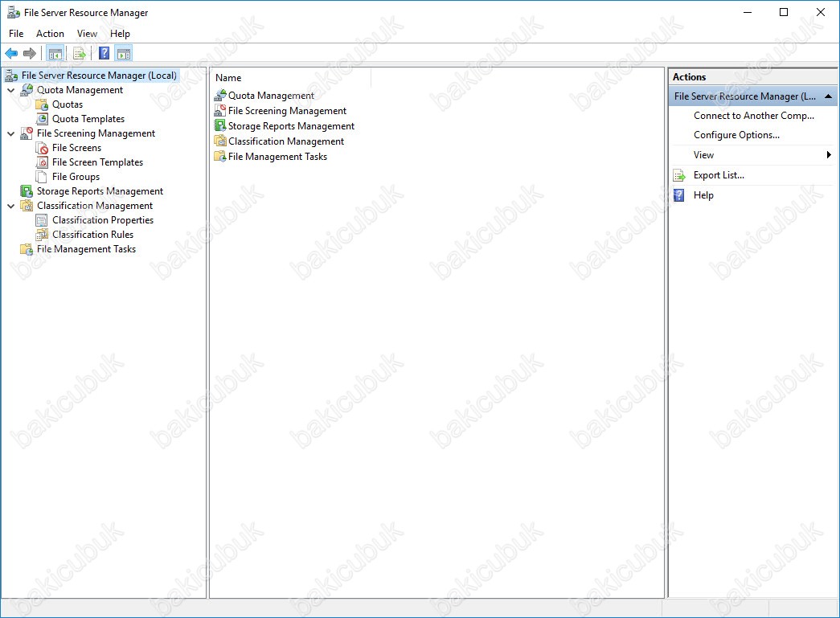Screen dimensions: 840x618
Task: Click the File Screen Templates tree icon
Action: coord(42,162)
